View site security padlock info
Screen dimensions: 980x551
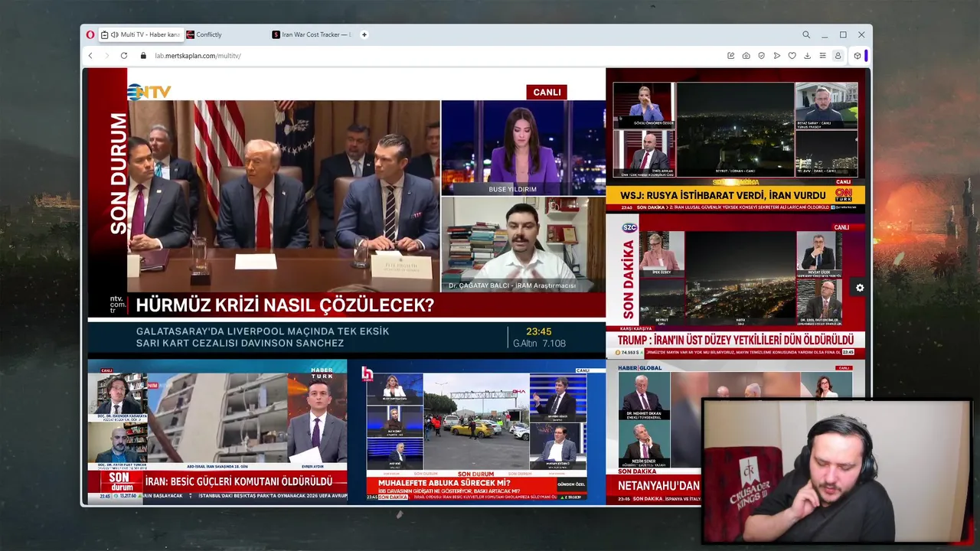143,56
